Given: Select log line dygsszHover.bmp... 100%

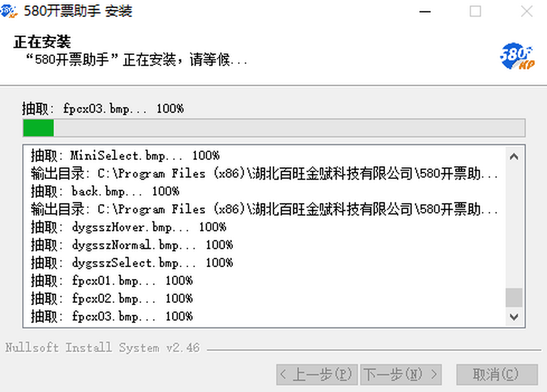Looking at the screenshot, I should pos(129,227).
